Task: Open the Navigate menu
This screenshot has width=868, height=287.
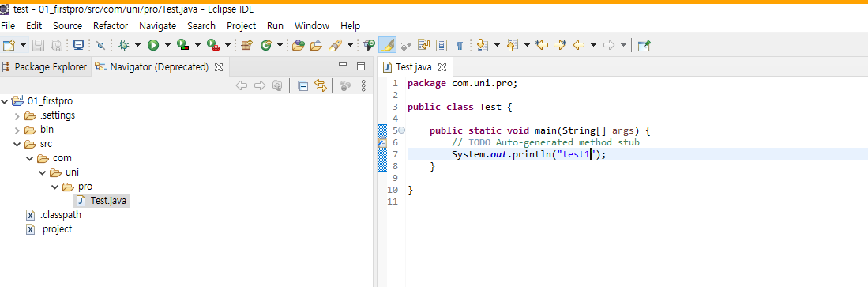Action: click(x=157, y=25)
